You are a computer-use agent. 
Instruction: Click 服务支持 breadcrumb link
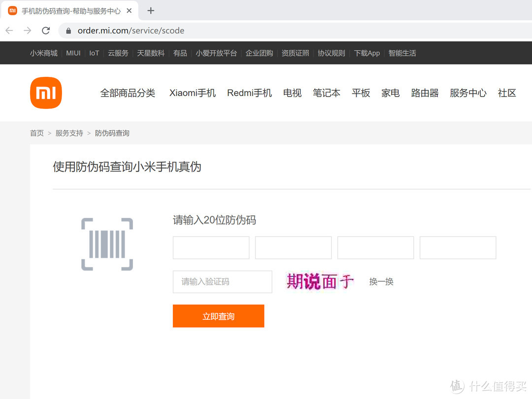point(69,133)
